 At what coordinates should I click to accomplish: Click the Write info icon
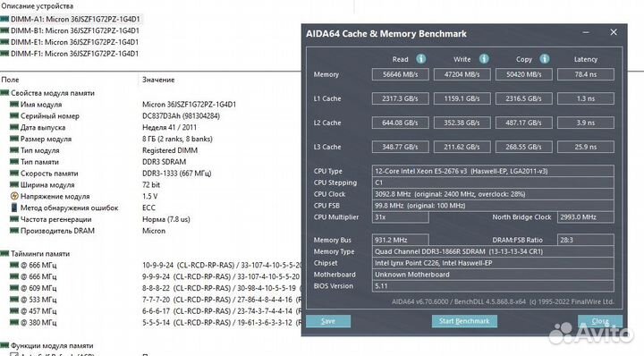(x=484, y=59)
